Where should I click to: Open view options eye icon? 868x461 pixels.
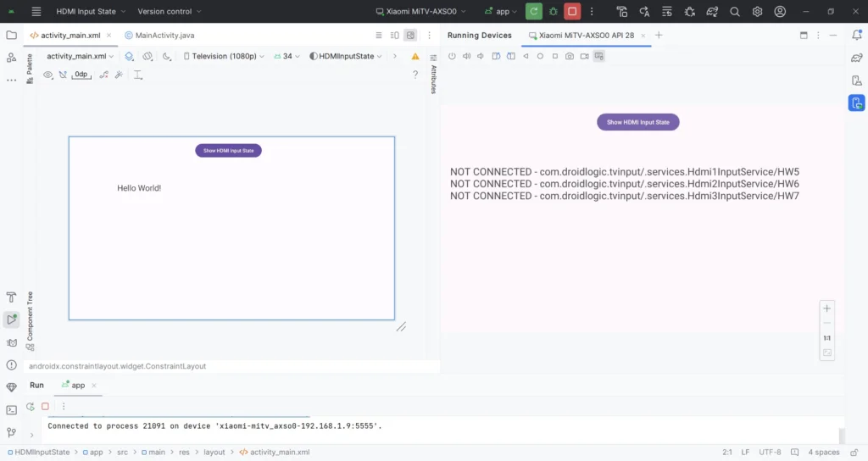coord(48,75)
